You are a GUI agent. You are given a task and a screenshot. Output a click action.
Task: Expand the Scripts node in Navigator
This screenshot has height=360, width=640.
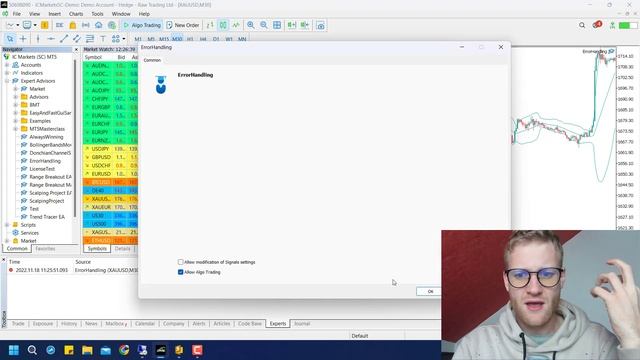click(x=7, y=225)
